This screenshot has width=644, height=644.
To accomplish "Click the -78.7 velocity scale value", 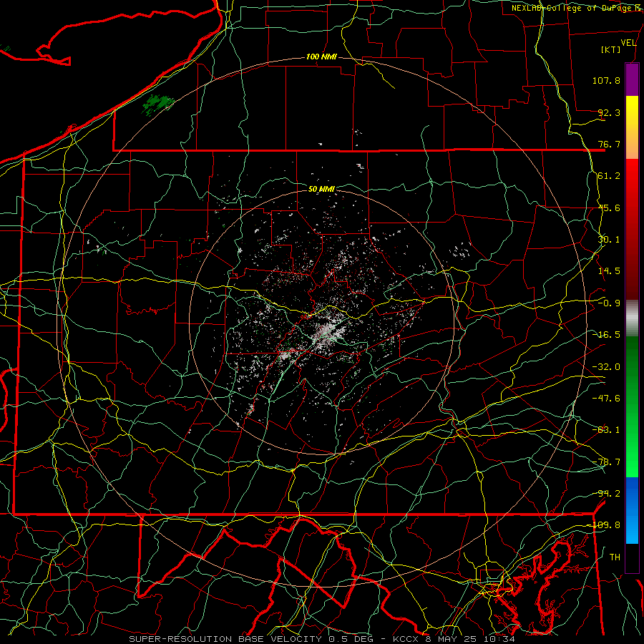I will pos(606,462).
